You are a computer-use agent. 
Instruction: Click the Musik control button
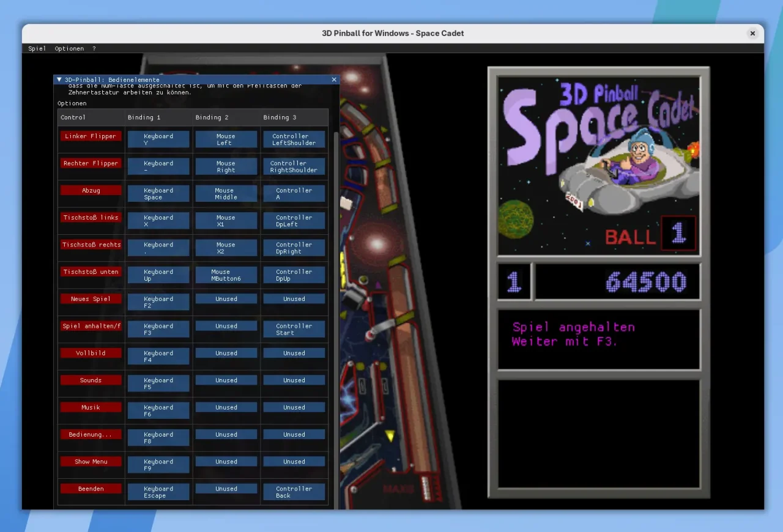[x=91, y=407]
